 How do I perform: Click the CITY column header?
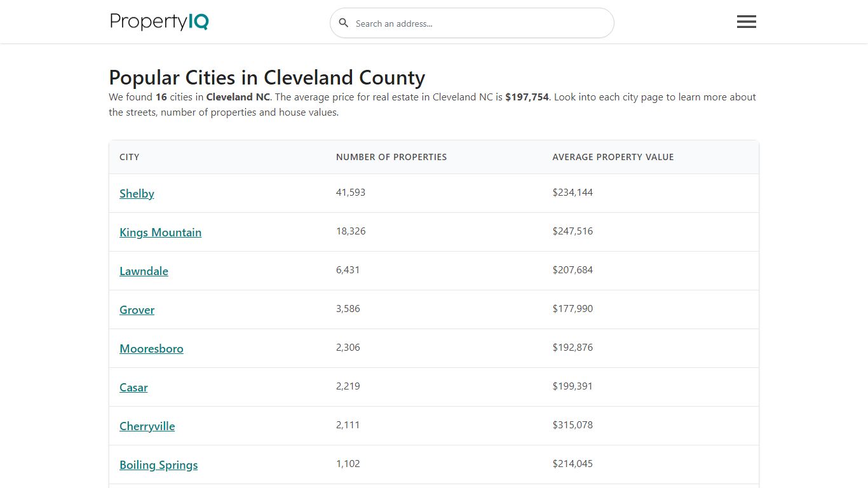coord(129,157)
